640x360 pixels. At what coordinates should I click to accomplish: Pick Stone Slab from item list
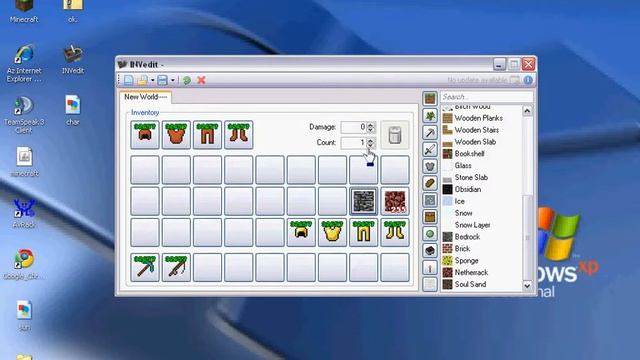coord(482,177)
